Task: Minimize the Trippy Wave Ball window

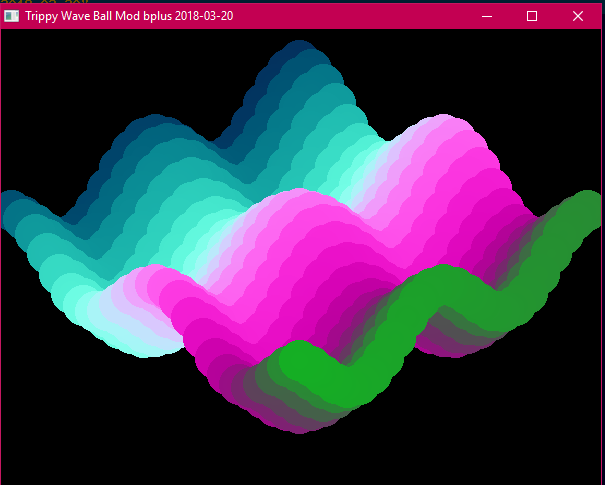Action: (488, 16)
